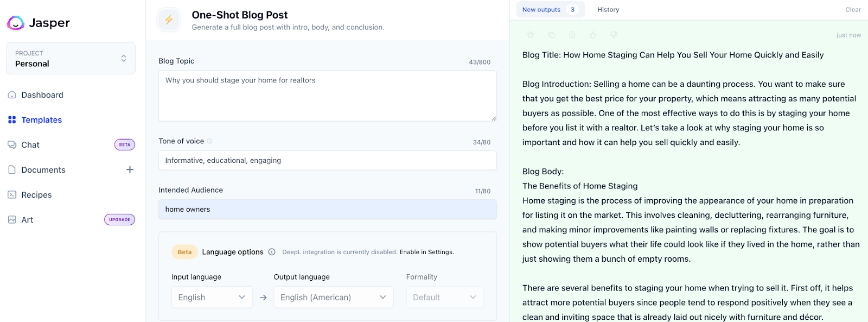The image size is (868, 322).
Task: Open Templates in the sidebar
Action: 41,120
